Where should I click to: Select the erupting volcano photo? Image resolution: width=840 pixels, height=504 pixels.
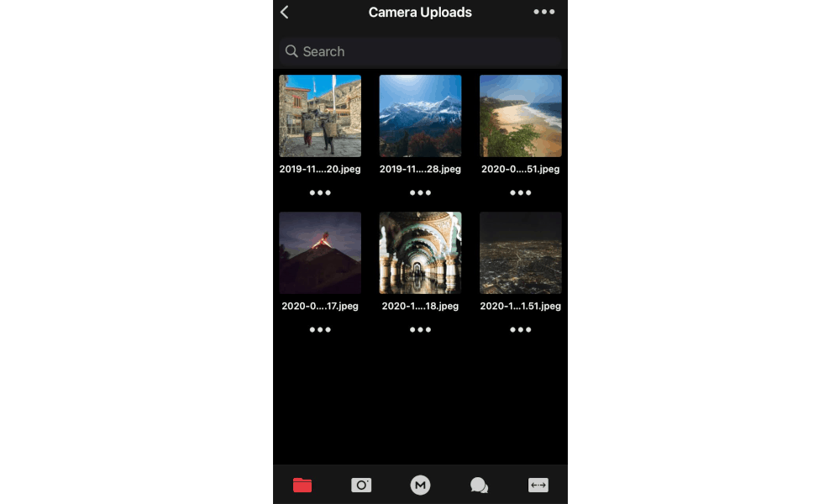tap(320, 253)
